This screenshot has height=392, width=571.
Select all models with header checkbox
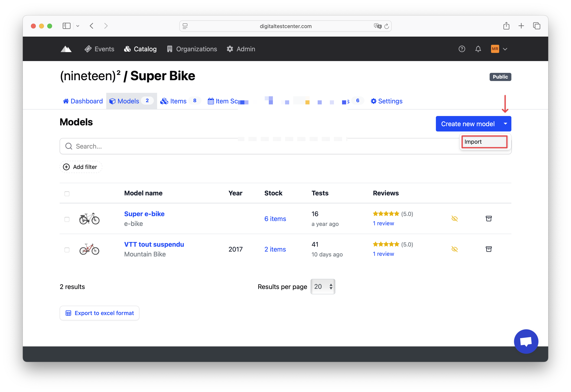67,194
